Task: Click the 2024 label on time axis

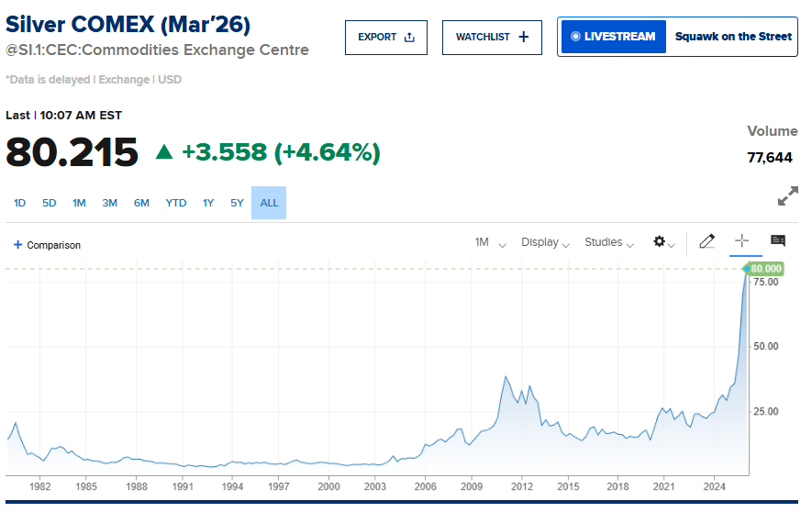Action: click(714, 486)
